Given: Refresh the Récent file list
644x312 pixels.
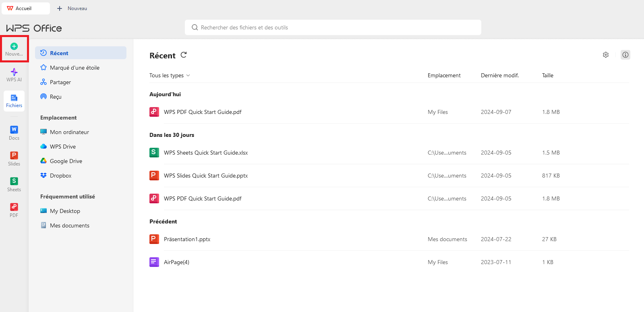Looking at the screenshot, I should [184, 55].
